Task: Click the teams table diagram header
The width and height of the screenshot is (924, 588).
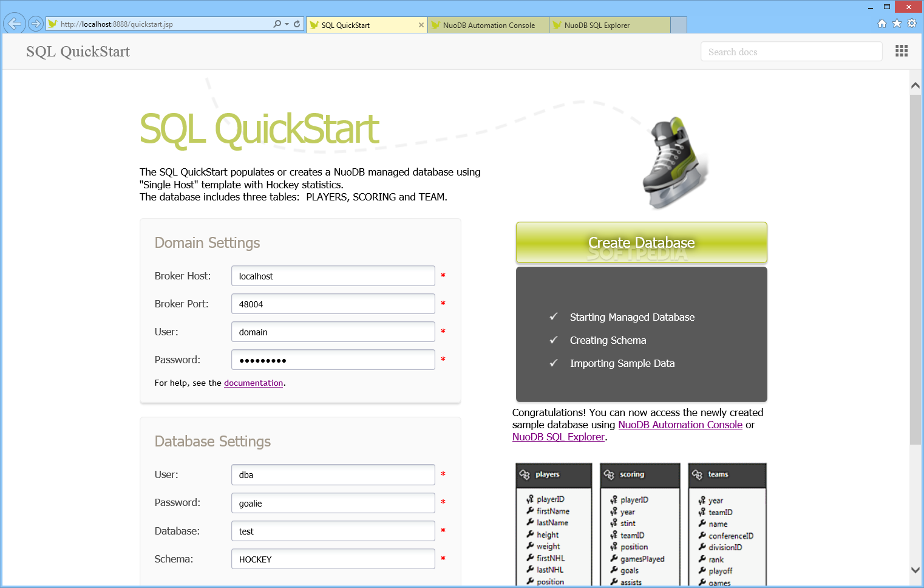Action: pos(727,475)
